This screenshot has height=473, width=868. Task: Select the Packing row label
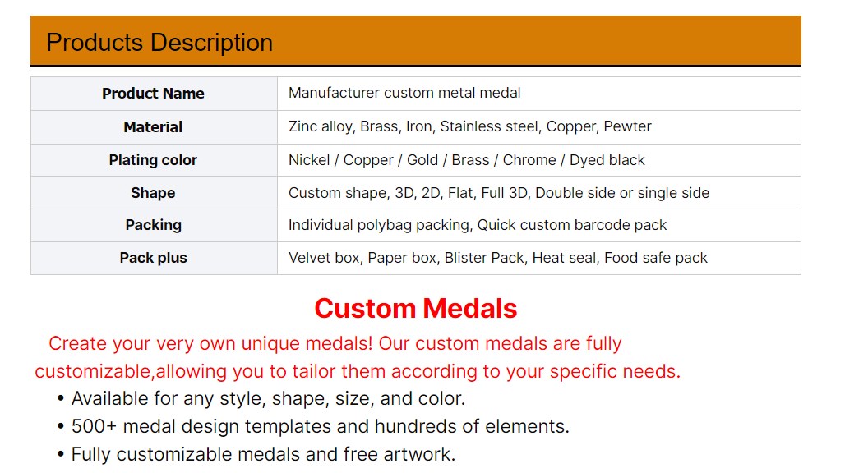click(x=154, y=225)
